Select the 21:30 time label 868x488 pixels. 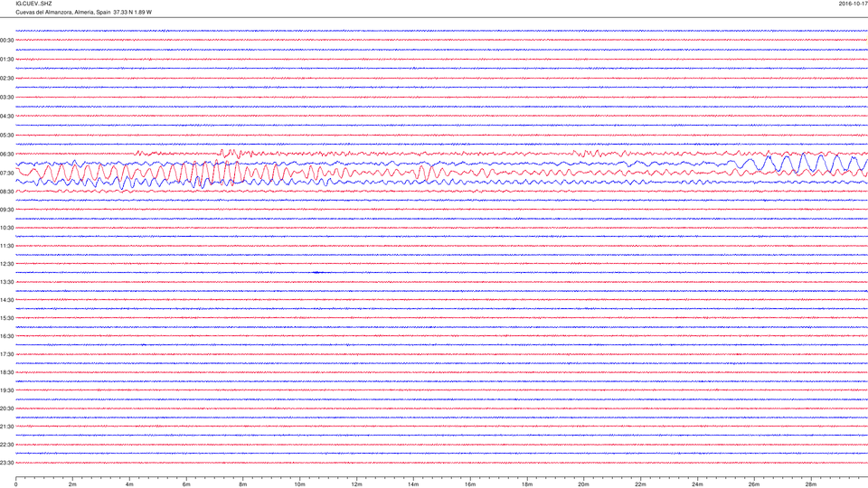tap(6, 427)
